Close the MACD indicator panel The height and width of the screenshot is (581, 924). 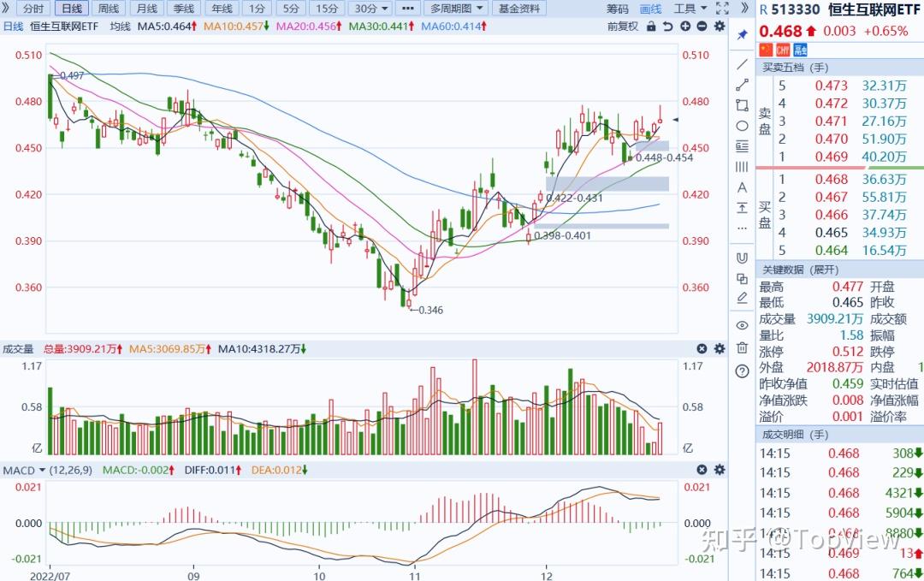(702, 470)
